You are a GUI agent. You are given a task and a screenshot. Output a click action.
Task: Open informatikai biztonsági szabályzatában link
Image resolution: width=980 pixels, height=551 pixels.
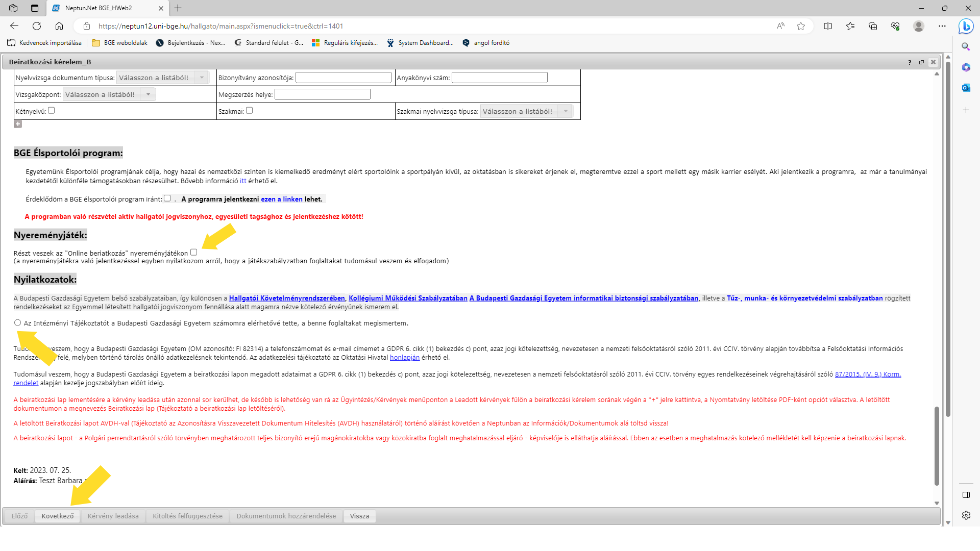(584, 298)
